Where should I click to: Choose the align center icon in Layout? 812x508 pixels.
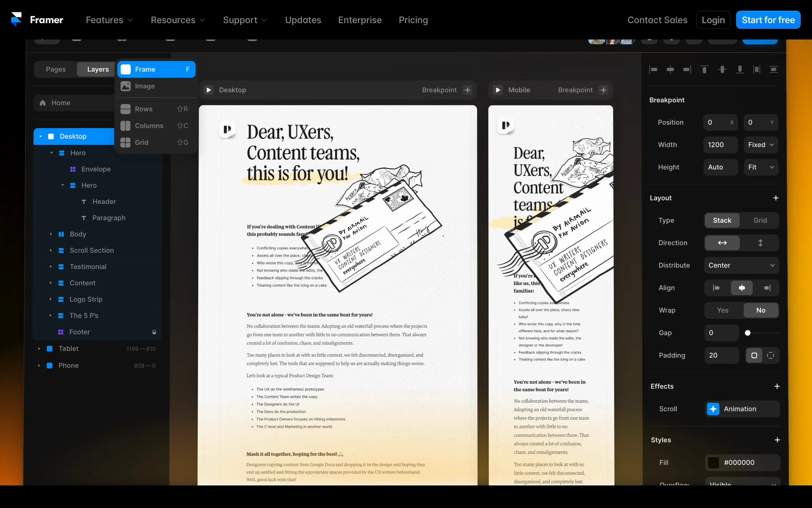coord(741,288)
